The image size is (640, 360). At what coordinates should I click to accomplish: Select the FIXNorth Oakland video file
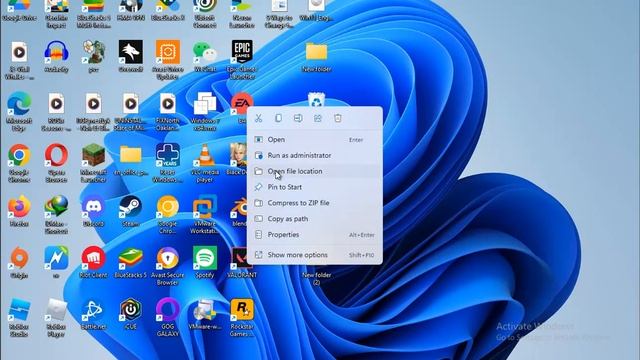click(x=168, y=103)
